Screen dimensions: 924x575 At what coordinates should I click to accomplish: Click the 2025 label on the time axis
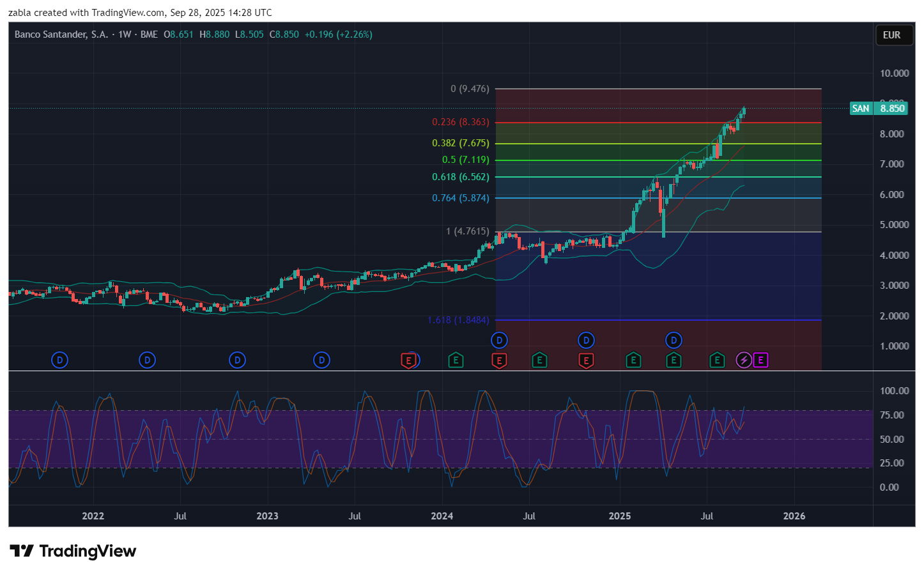(x=619, y=516)
